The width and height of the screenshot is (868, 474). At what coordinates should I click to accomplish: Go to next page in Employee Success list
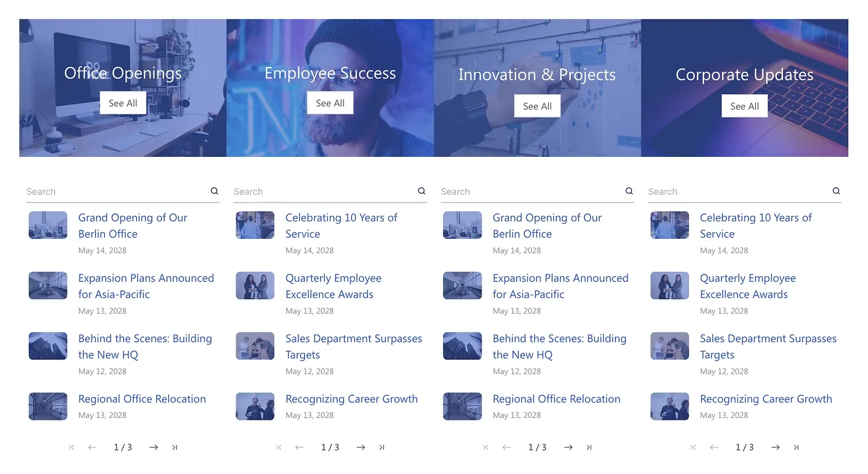tap(360, 447)
